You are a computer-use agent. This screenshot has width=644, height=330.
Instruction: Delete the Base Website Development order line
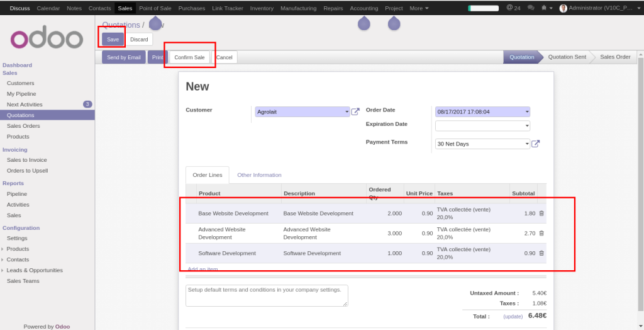(541, 213)
